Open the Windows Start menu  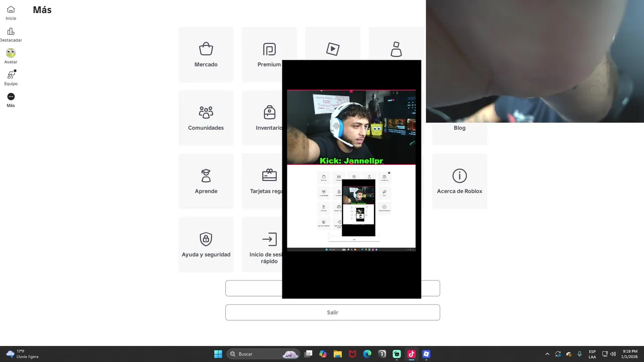coord(218,354)
